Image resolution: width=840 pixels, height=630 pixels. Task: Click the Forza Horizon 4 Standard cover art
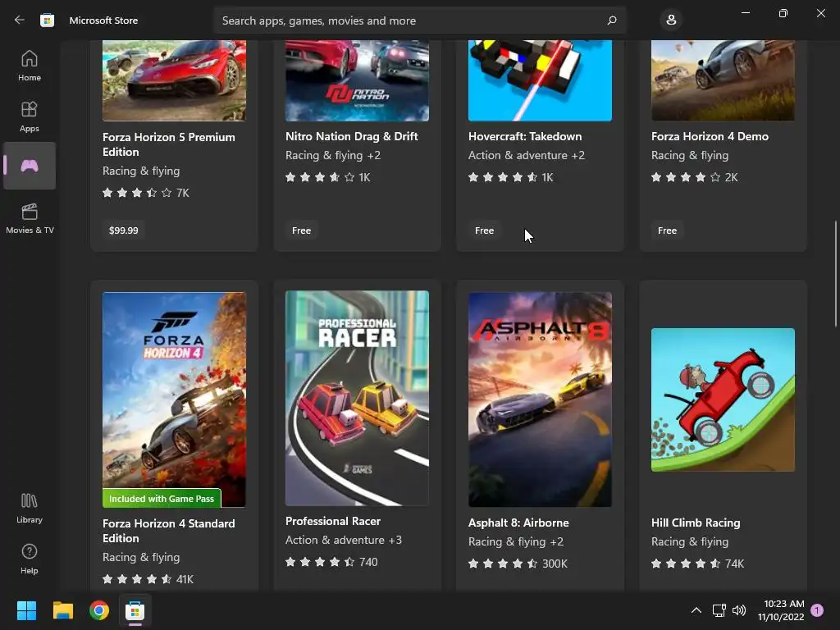click(174, 399)
